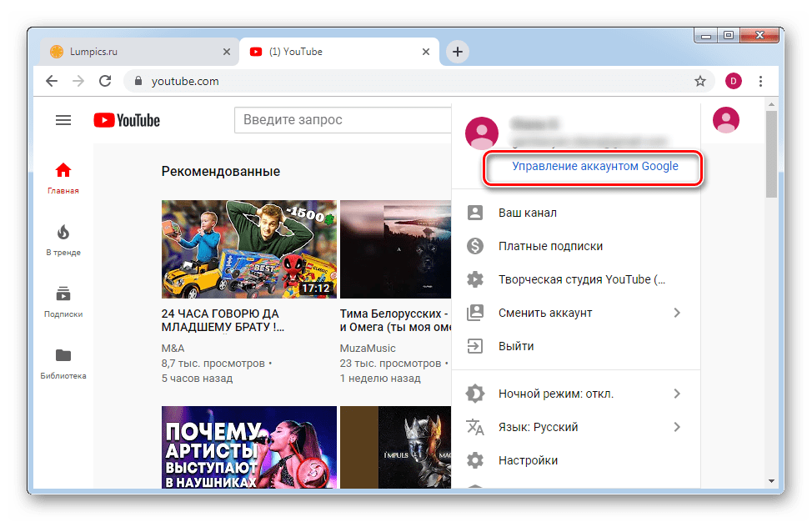Viewport: 812px width, 522px height.
Task: Go to Главная home section
Action: click(63, 178)
